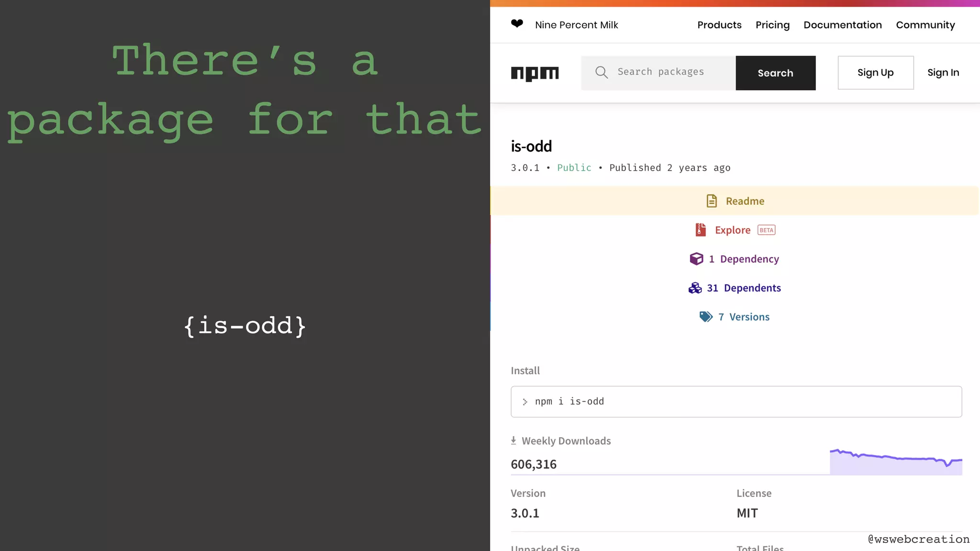The width and height of the screenshot is (980, 551).
Task: Click the @wswebcreation handle
Action: pos(919,540)
